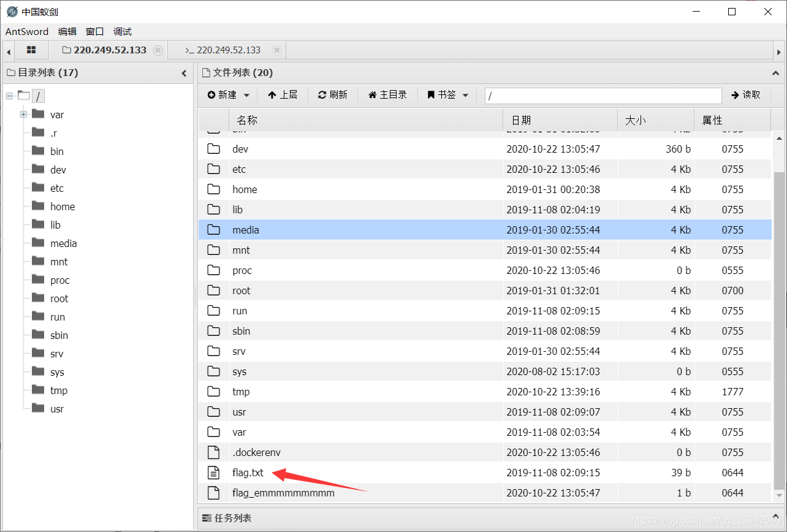Click the sbin folder icon in file list
This screenshot has height=532, width=787.
[x=213, y=331]
